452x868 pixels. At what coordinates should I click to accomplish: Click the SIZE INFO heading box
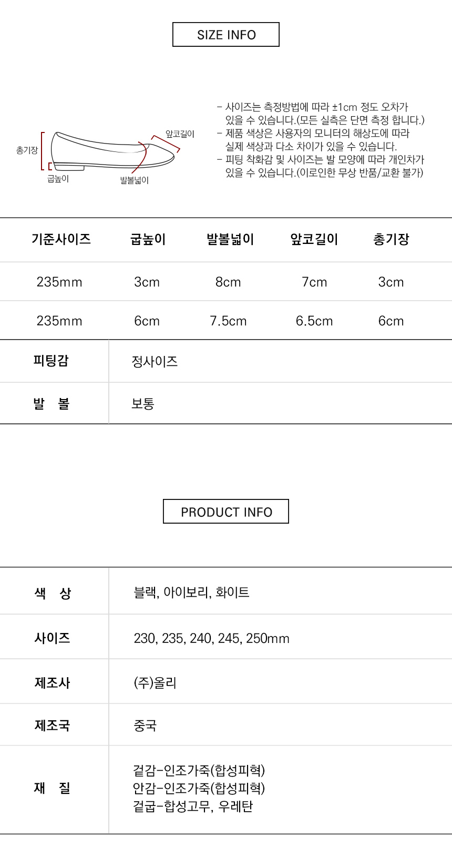[226, 35]
